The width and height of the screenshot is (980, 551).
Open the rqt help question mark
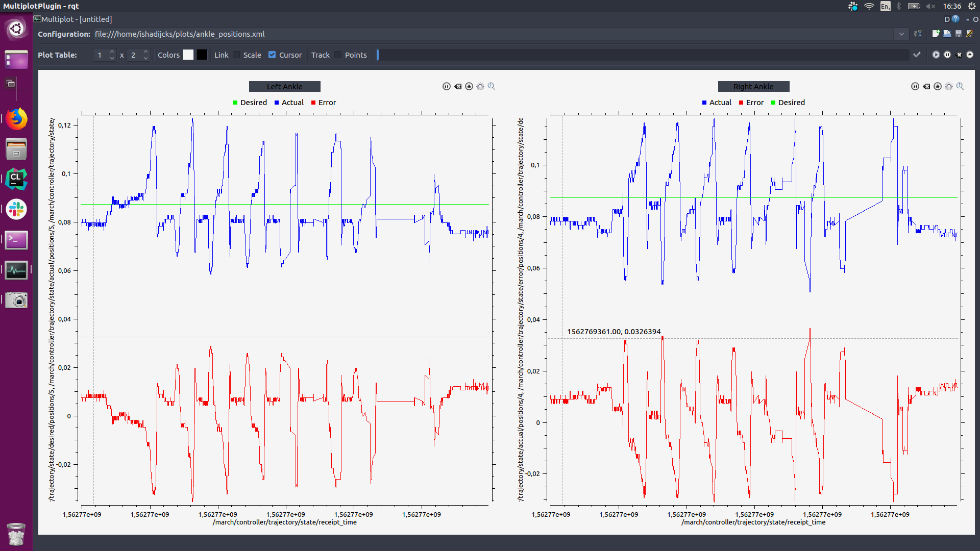tap(955, 19)
